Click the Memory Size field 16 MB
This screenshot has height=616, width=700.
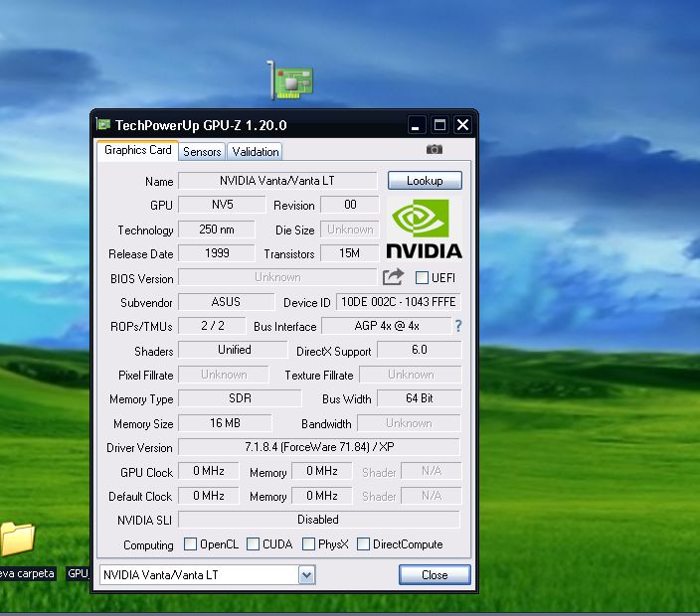pyautogui.click(x=225, y=423)
